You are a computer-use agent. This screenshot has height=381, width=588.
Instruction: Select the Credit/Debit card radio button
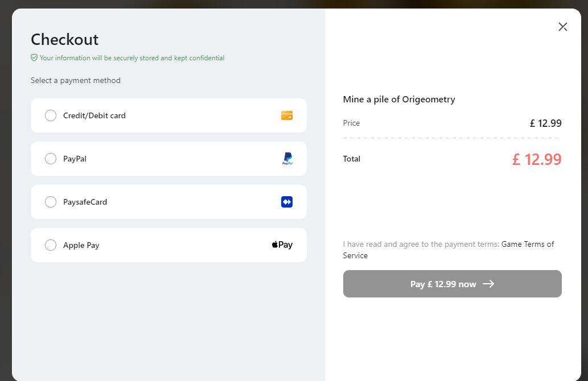coord(51,115)
